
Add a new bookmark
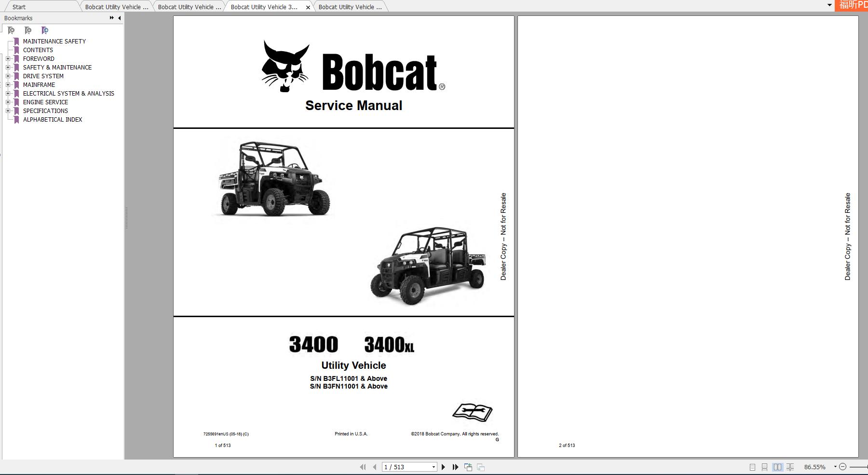28,30
